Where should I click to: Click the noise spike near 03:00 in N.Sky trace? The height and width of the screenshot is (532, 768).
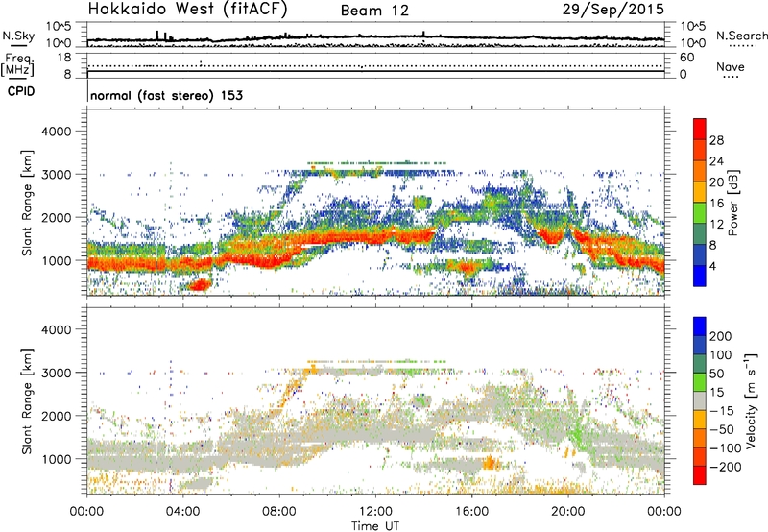(157, 36)
